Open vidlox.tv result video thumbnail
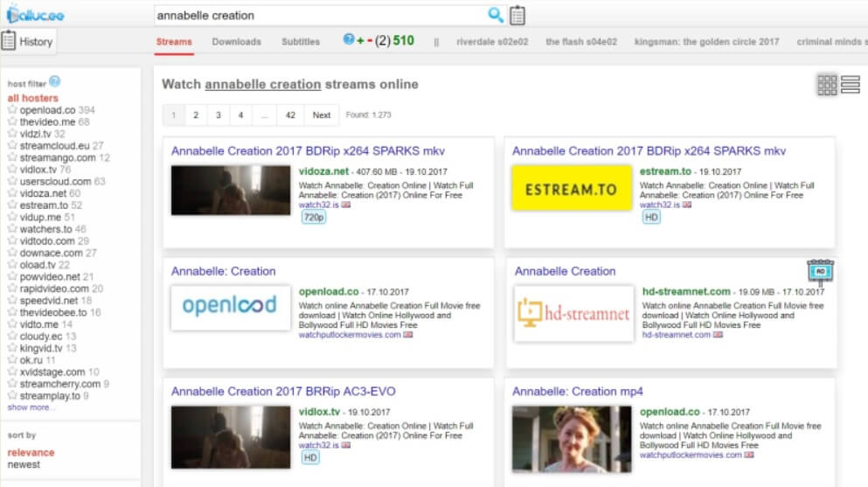 click(x=231, y=437)
